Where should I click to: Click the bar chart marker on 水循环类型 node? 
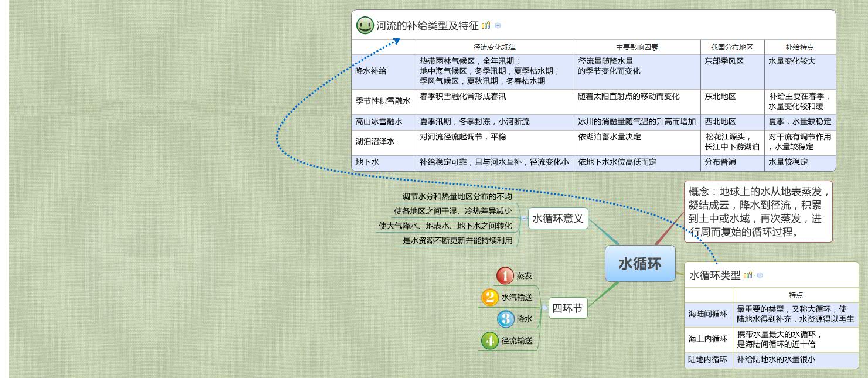[x=748, y=275]
